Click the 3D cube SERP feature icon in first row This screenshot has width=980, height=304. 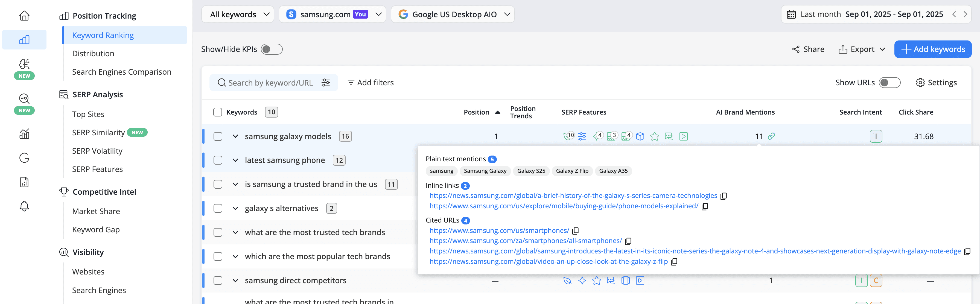pyautogui.click(x=640, y=136)
